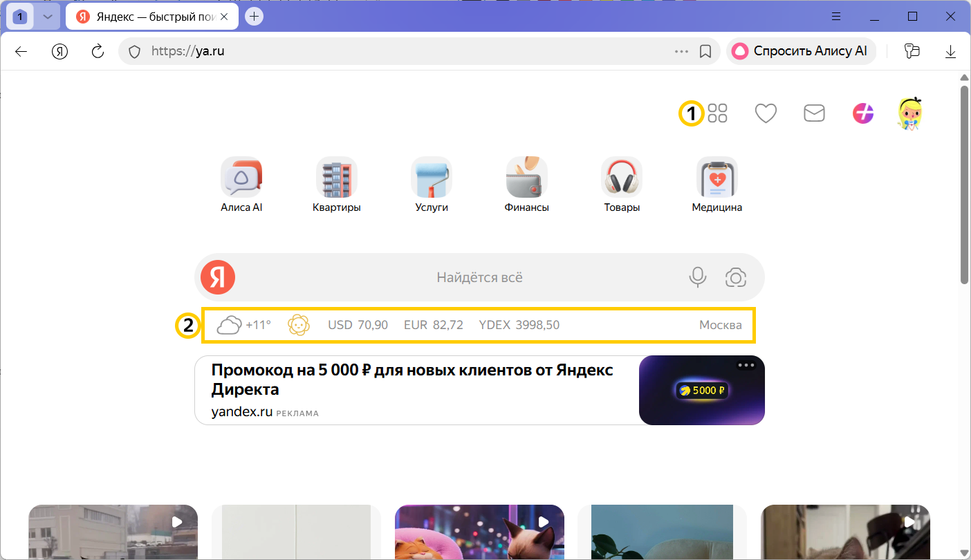Open Финансы service
Viewport: 971px width, 560px height.
[527, 185]
